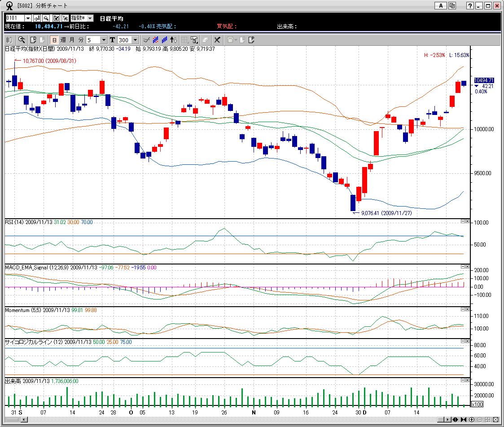Screen dimensions: 504x427
Task: Expand the bar count dropdown showing 300
Action: click(x=135, y=40)
